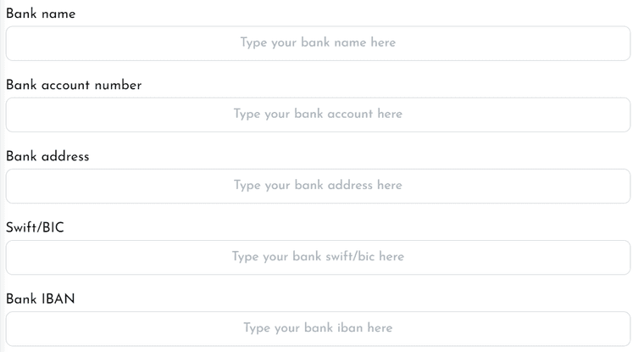Click the "Swift/BIC" label
The height and width of the screenshot is (352, 644).
point(35,227)
